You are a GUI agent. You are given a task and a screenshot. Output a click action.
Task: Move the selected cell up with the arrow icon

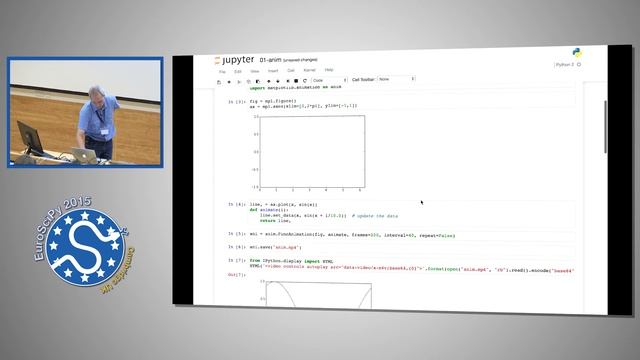[269, 81]
